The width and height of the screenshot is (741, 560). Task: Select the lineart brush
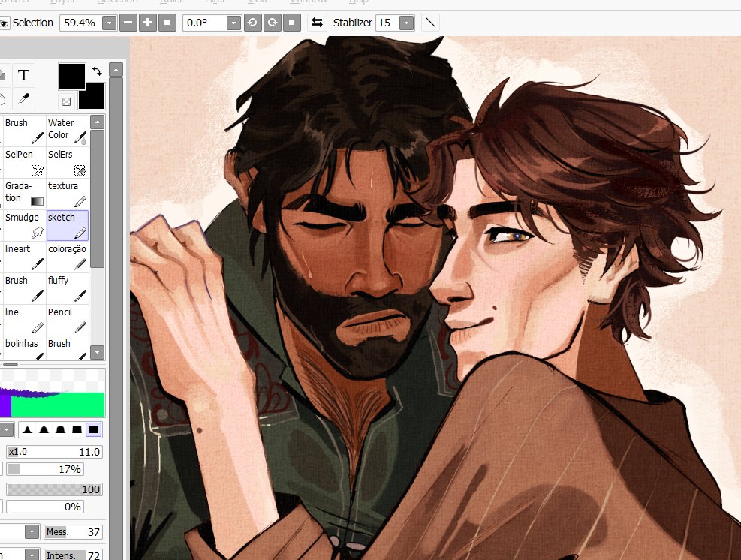[23, 257]
